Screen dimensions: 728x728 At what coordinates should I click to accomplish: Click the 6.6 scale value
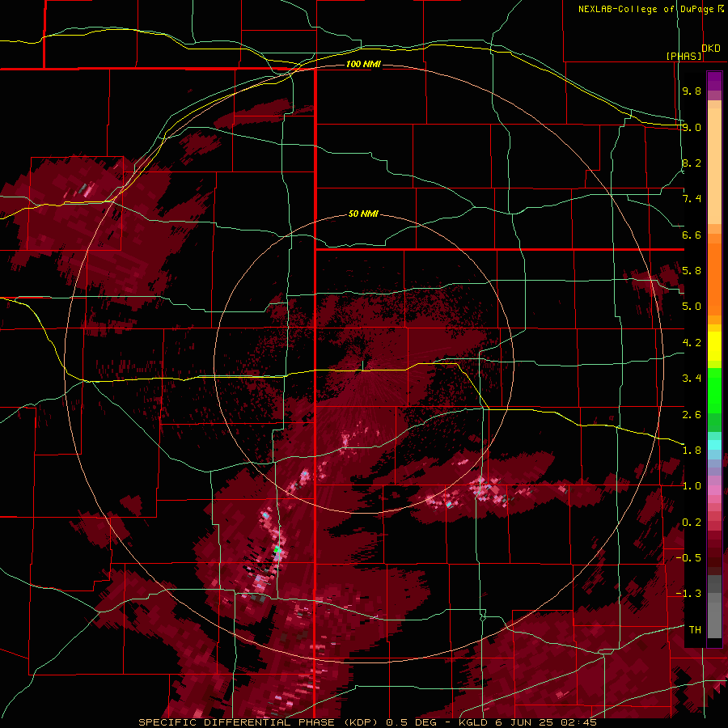pyautogui.click(x=692, y=235)
